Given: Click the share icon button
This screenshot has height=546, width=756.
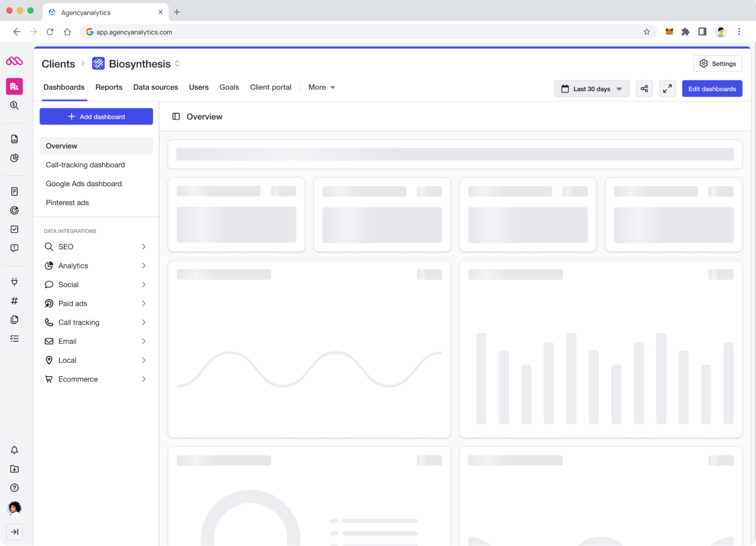Looking at the screenshot, I should tap(644, 89).
